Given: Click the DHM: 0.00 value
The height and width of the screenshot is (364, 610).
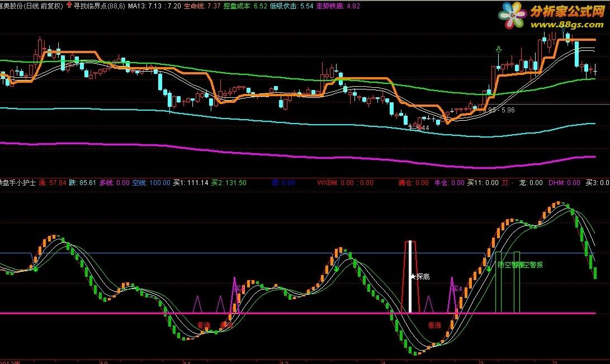Looking at the screenshot, I should (565, 182).
